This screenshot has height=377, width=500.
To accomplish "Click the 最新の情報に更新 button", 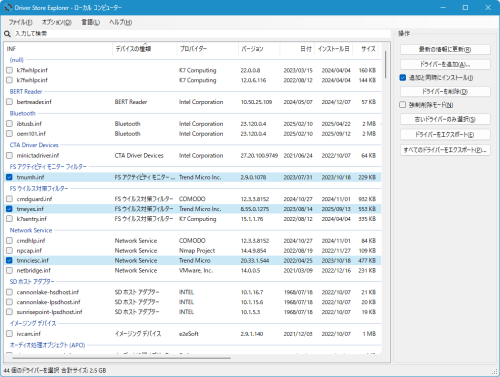I will 445,49.
